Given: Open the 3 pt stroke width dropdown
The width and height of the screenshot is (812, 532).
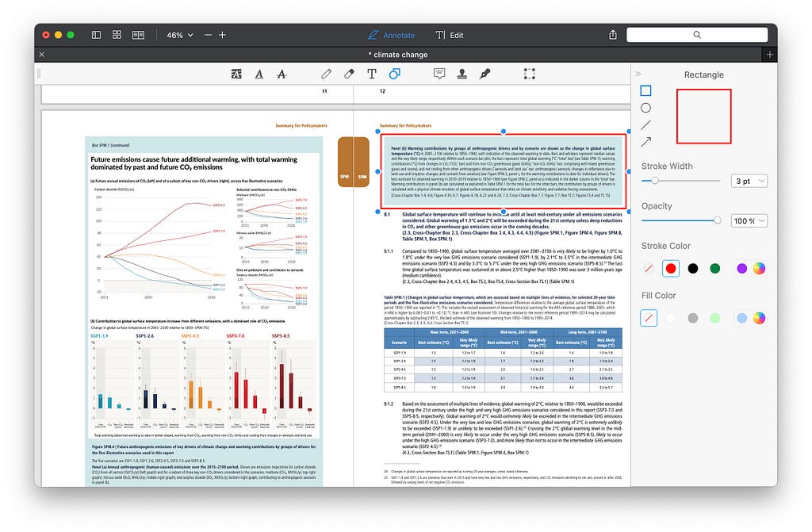Looking at the screenshot, I should click(749, 181).
